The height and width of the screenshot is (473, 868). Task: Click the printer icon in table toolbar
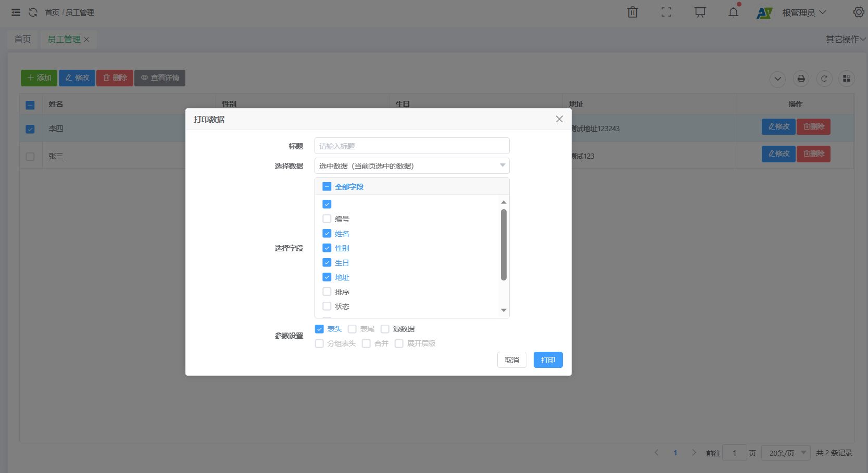[801, 79]
